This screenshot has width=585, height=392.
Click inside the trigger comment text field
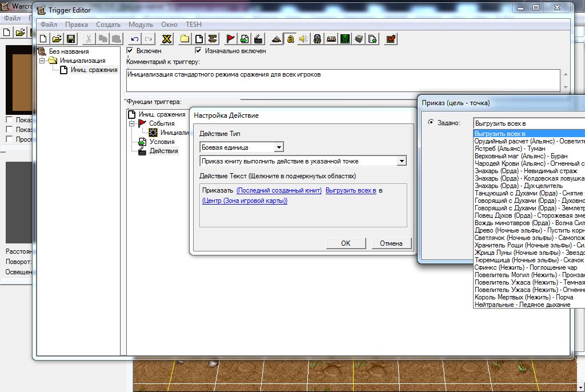(x=343, y=80)
